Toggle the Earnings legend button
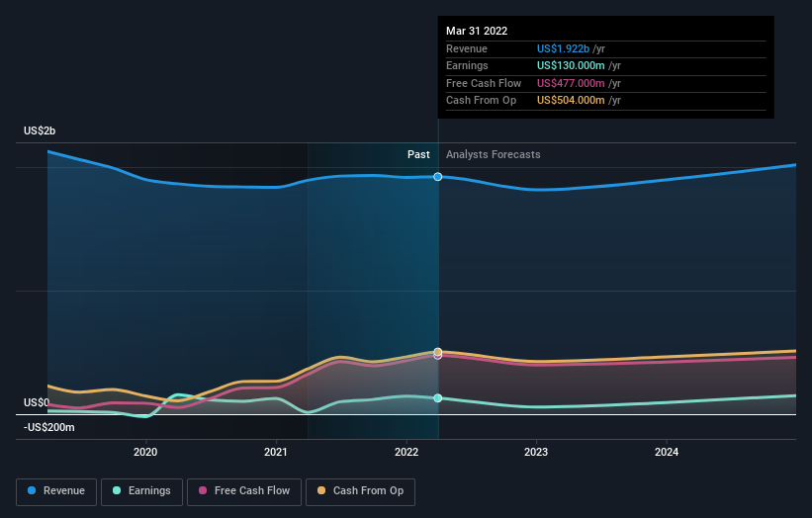The image size is (812, 518). coord(141,491)
